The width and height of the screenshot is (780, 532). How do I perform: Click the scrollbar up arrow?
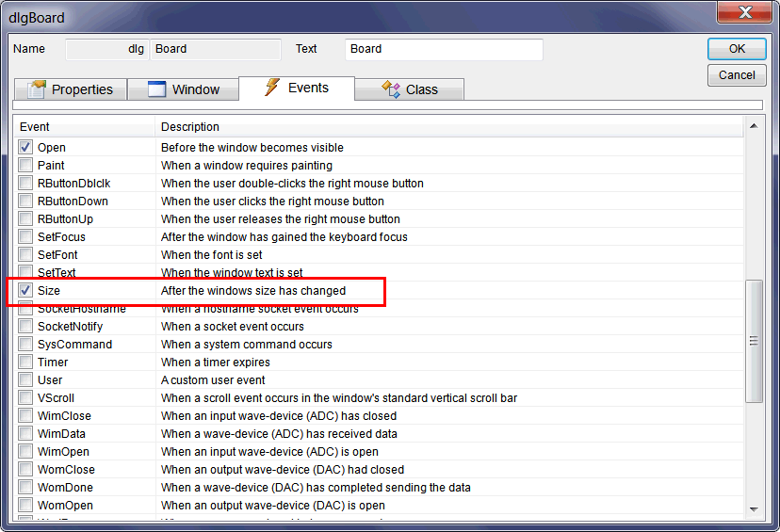pyautogui.click(x=755, y=126)
